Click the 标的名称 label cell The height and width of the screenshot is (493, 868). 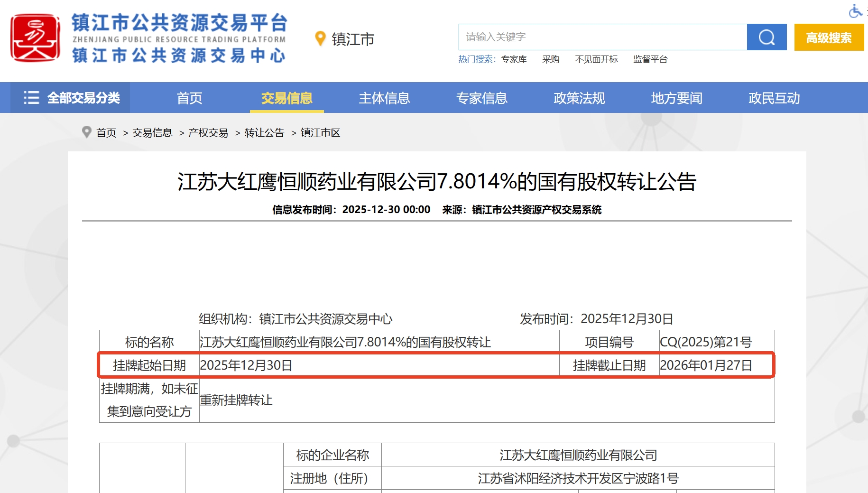tap(149, 342)
